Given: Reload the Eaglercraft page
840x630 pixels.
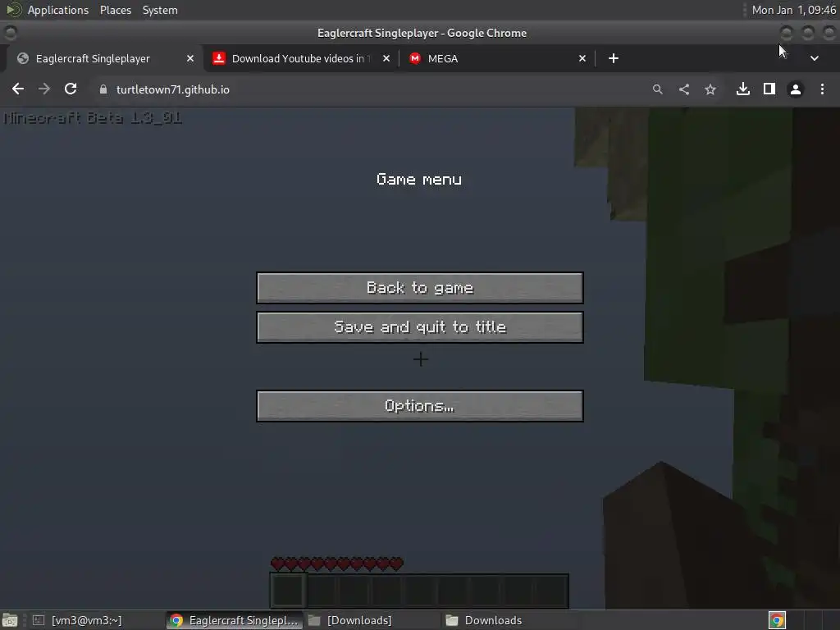Looking at the screenshot, I should (71, 89).
